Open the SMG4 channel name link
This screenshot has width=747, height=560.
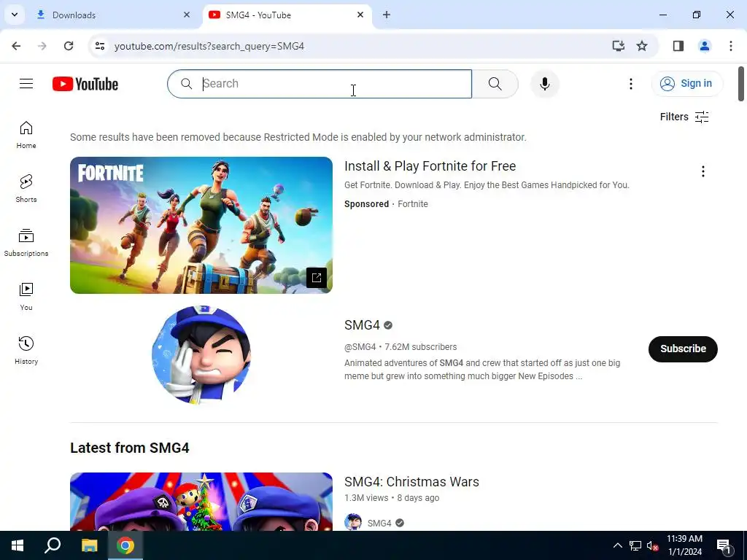tap(362, 325)
